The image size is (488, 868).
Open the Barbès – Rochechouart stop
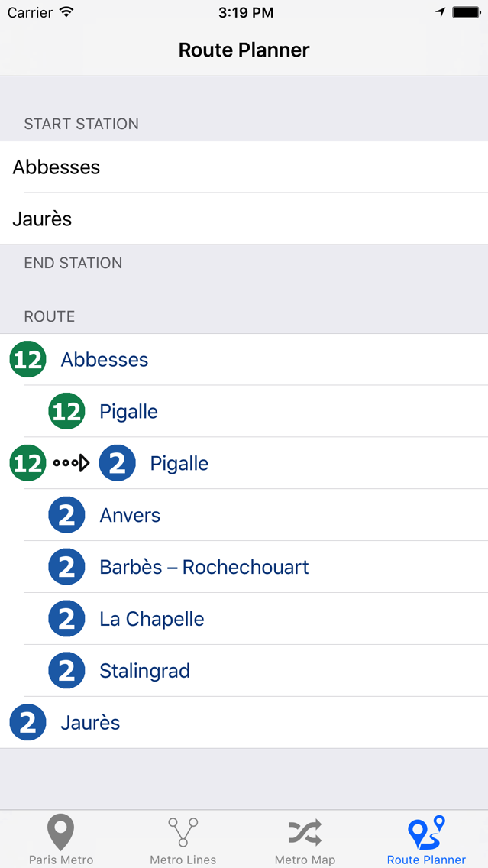[x=204, y=568]
